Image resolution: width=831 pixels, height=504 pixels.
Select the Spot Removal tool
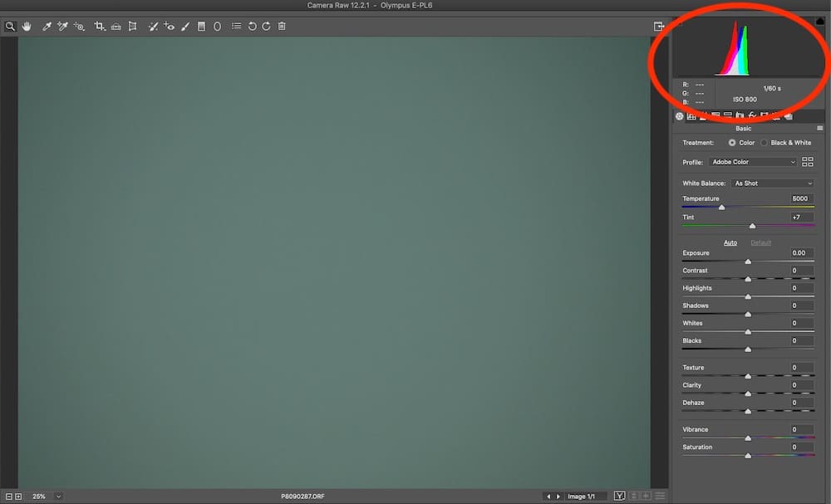click(x=154, y=26)
